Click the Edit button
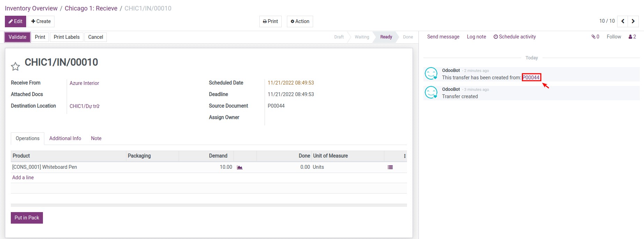The width and height of the screenshot is (644, 239). point(15,21)
